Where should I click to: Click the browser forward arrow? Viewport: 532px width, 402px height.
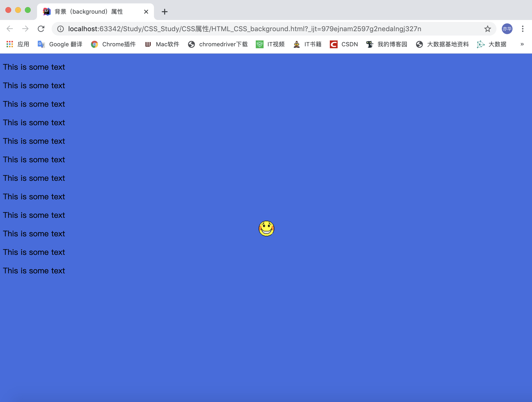(x=25, y=29)
